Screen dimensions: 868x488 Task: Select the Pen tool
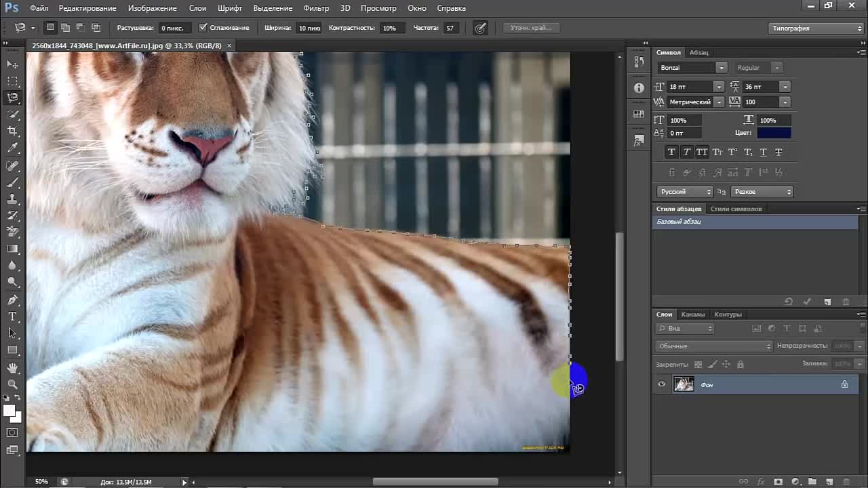(x=12, y=300)
